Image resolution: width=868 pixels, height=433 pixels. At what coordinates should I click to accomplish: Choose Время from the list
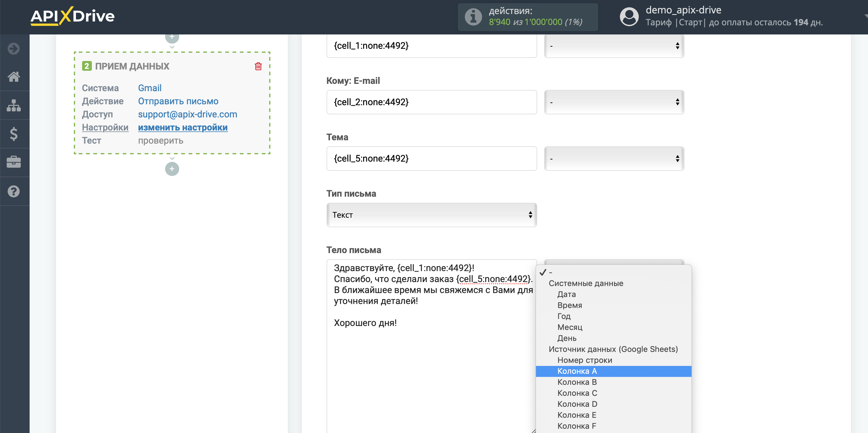point(613,306)
